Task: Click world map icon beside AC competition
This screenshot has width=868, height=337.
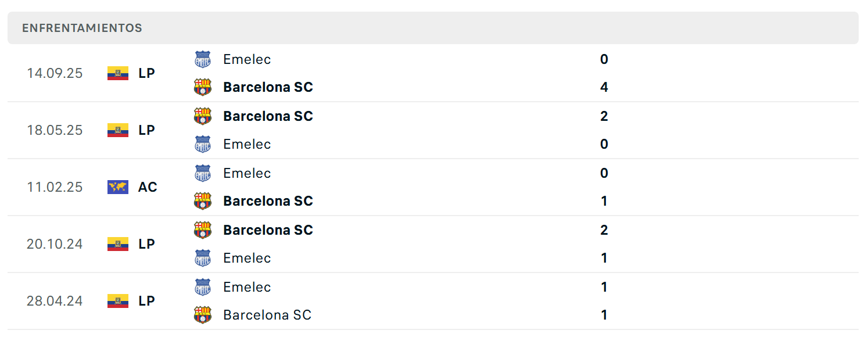Action: pos(118,187)
